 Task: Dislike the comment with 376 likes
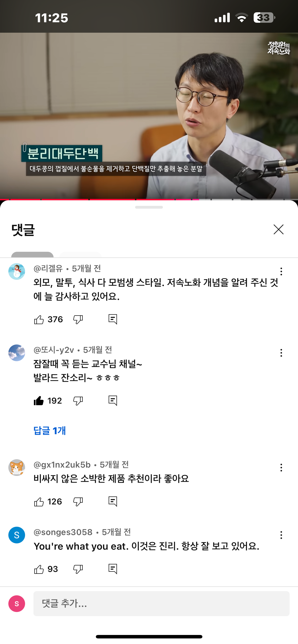tap(78, 319)
